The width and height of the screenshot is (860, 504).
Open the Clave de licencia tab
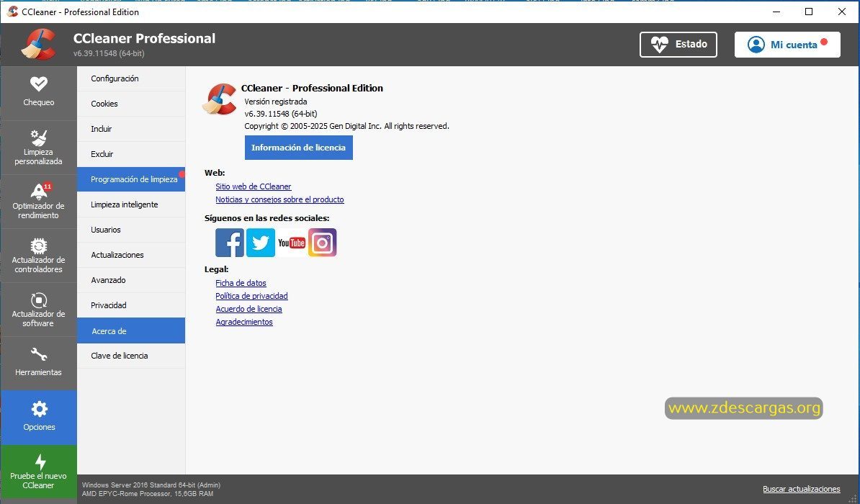131,356
